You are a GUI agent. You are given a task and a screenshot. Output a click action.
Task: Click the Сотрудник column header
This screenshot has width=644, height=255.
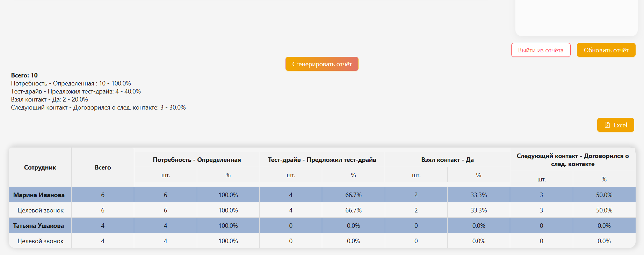40,167
